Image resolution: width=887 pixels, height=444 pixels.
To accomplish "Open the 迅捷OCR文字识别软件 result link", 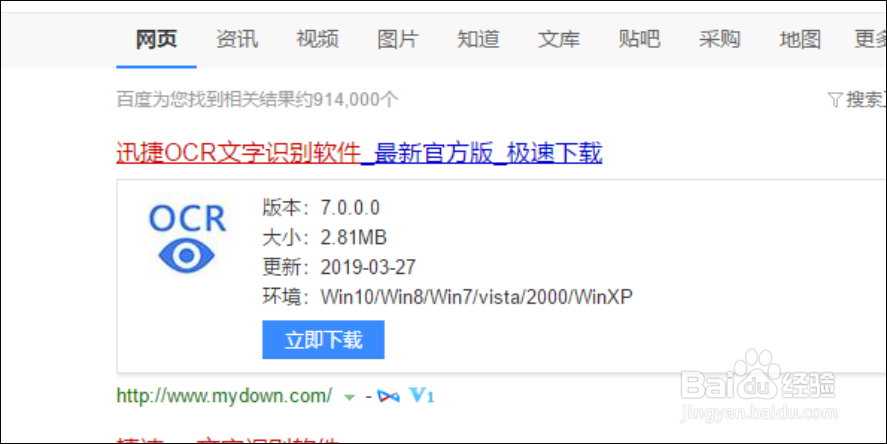I will coord(359,153).
